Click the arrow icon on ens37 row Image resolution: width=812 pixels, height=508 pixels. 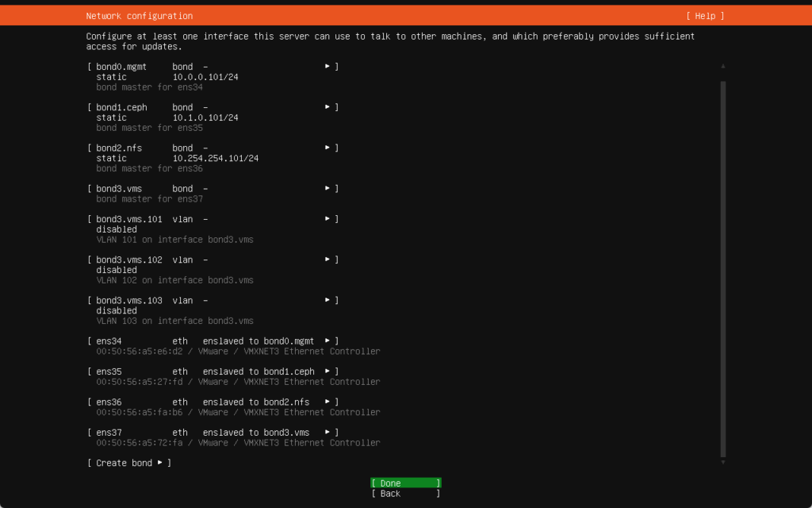coord(327,433)
